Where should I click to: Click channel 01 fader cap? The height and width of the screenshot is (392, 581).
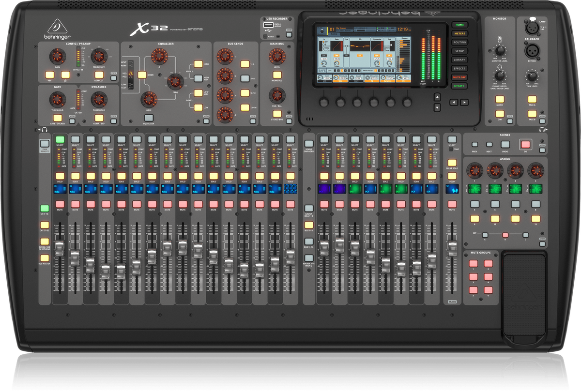click(60, 249)
